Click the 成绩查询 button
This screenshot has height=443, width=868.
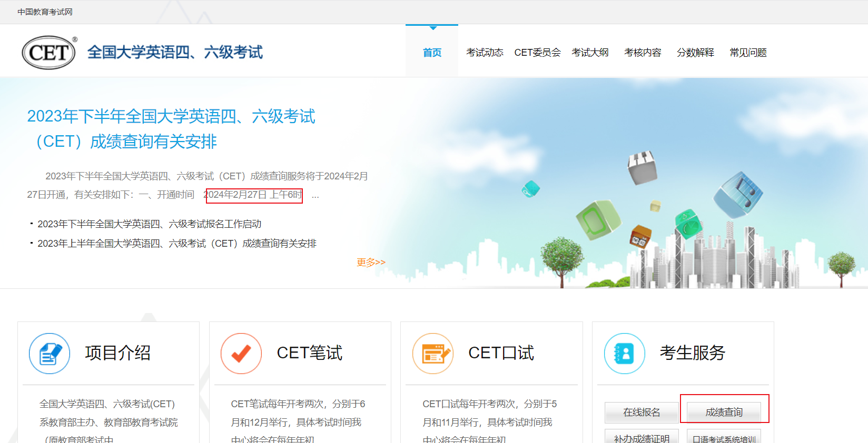pyautogui.click(x=724, y=412)
